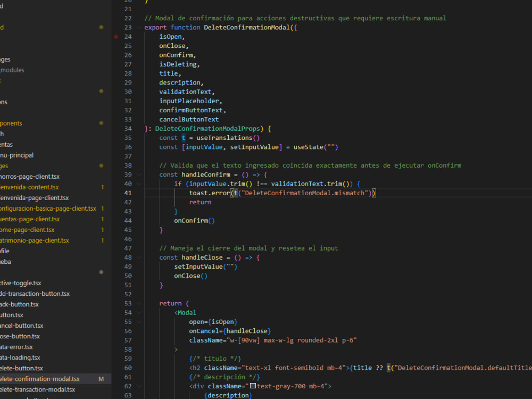
Task: Open the color picker swatch before text-gray-700
Action: [x=253, y=386]
